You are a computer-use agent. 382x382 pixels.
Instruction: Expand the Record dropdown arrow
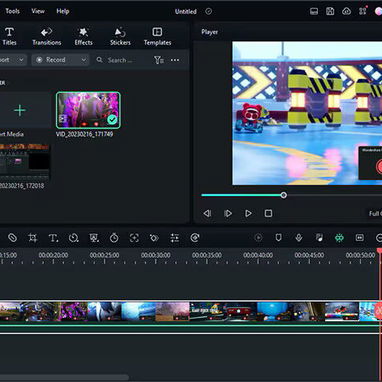pyautogui.click(x=84, y=60)
